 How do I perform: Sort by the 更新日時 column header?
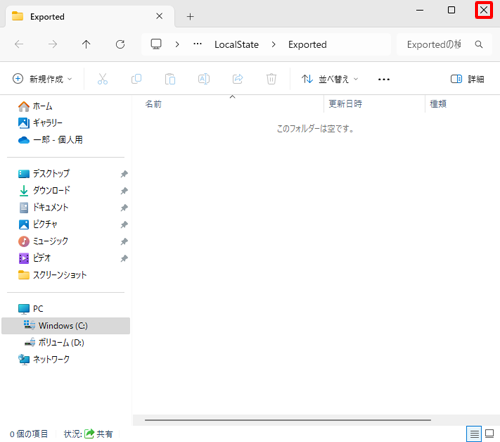345,104
